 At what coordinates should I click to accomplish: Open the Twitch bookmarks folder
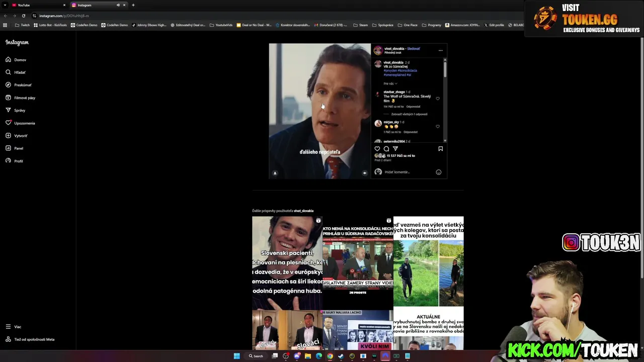click(x=22, y=25)
